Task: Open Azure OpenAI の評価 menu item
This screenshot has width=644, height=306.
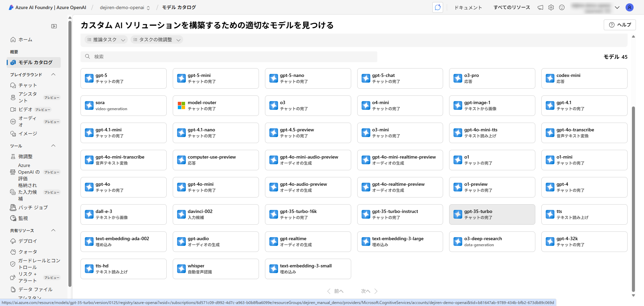Action: (x=34, y=172)
